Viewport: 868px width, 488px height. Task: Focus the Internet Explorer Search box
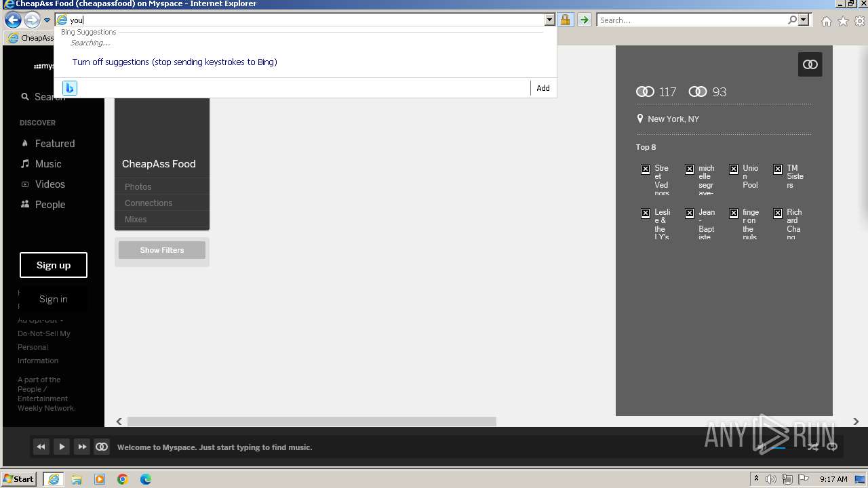click(692, 20)
